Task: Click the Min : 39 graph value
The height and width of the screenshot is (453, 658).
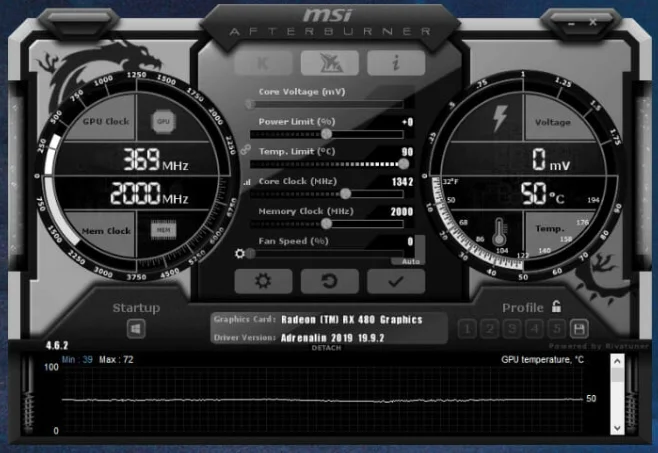Action: 77,360
